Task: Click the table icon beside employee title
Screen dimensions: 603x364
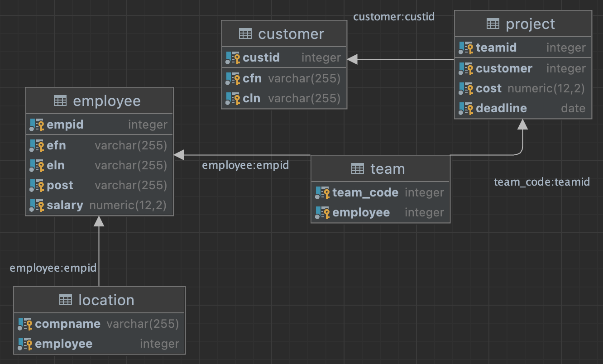Action: 60,101
